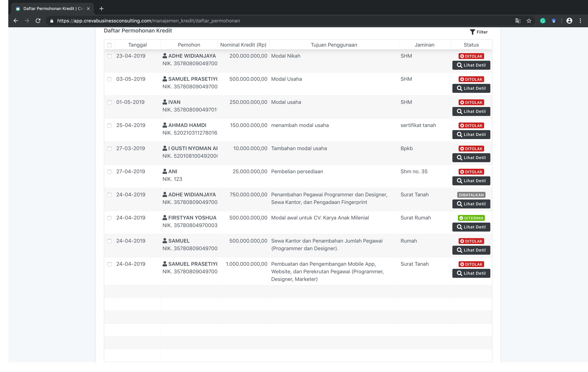Click the DIBATALKAN status badge

point(471,195)
